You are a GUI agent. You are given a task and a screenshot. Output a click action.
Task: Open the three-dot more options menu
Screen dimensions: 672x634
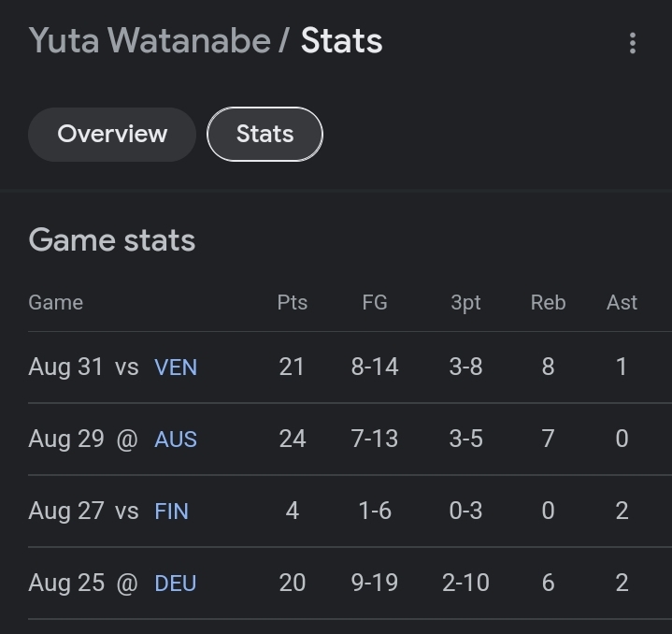(x=633, y=43)
